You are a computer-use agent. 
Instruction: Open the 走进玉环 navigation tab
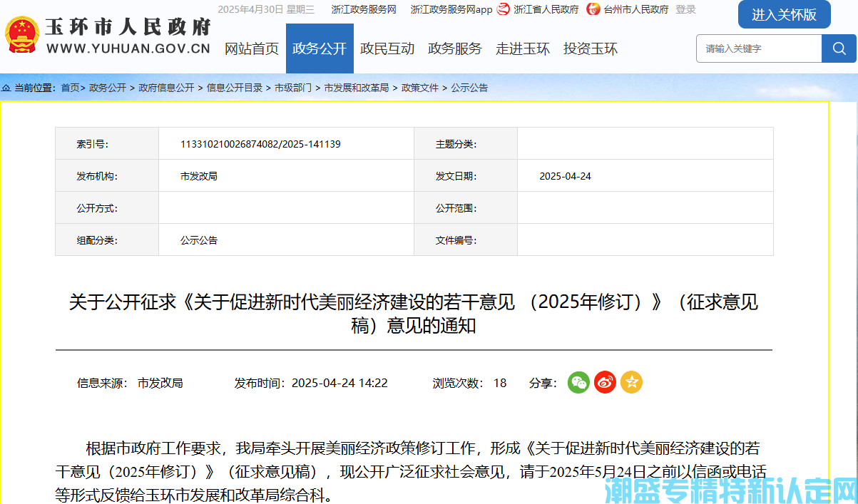click(x=523, y=48)
